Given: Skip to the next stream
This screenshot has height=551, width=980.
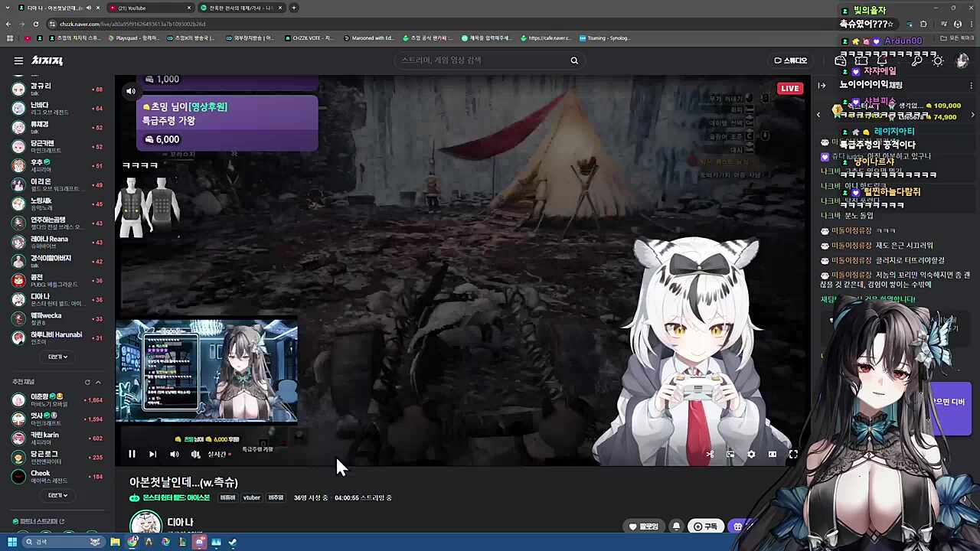Looking at the screenshot, I should click(x=152, y=454).
